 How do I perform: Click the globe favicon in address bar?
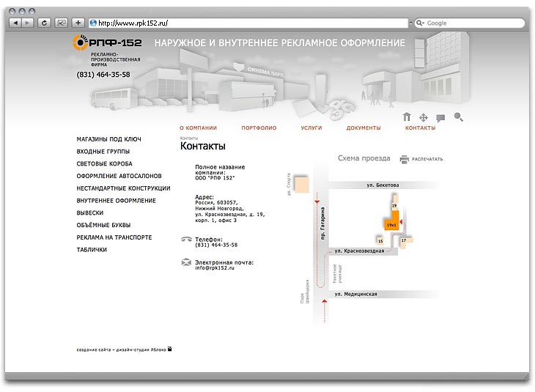[93, 23]
